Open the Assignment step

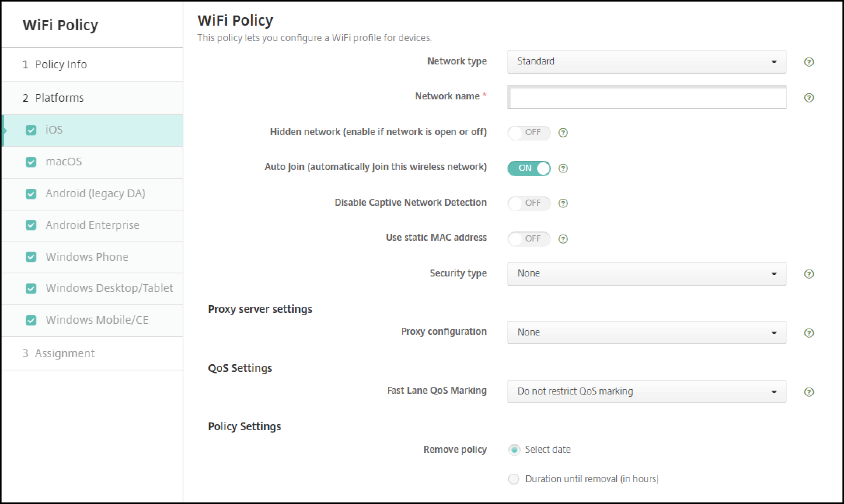click(x=65, y=353)
